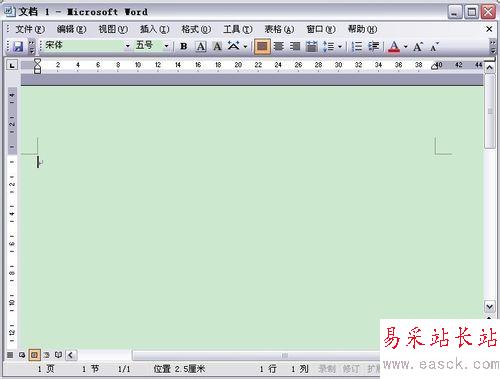This screenshot has height=379, width=500.
Task: Align the paragraph to the right
Action: [x=295, y=46]
